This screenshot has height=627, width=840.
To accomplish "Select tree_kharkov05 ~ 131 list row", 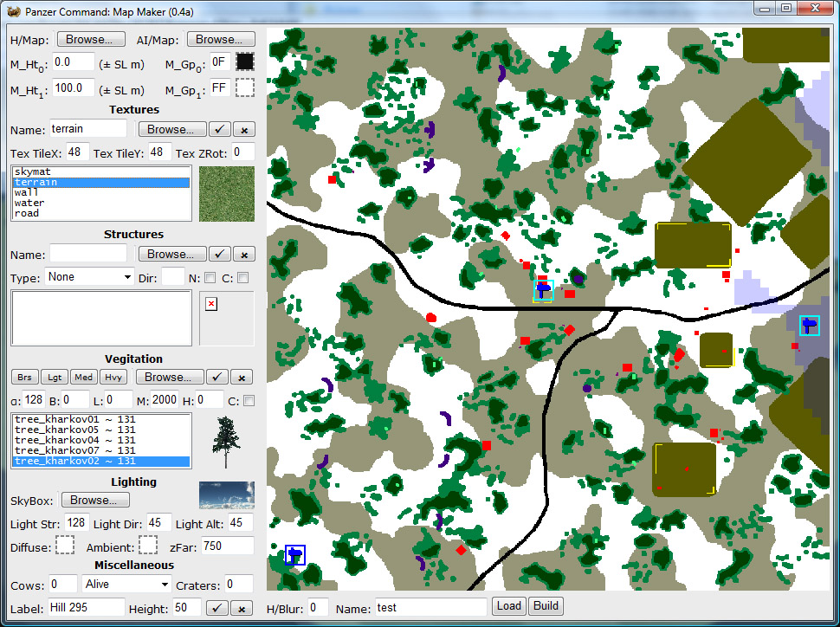I will (x=101, y=430).
